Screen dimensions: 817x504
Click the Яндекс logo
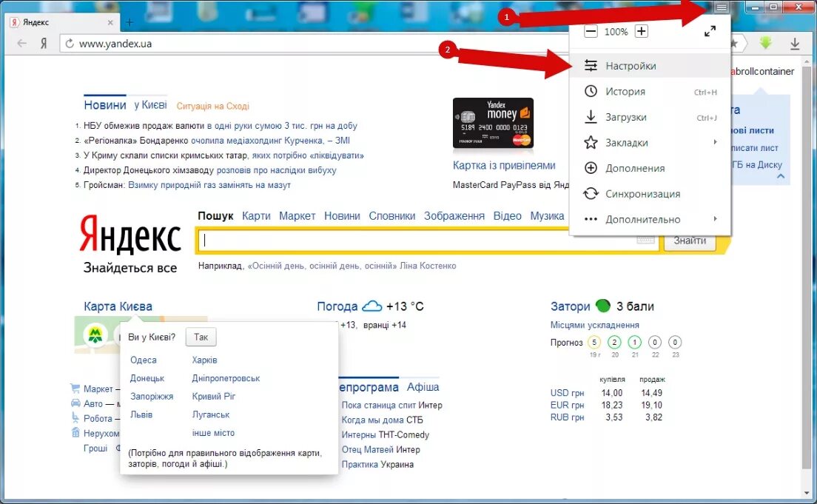tap(130, 234)
